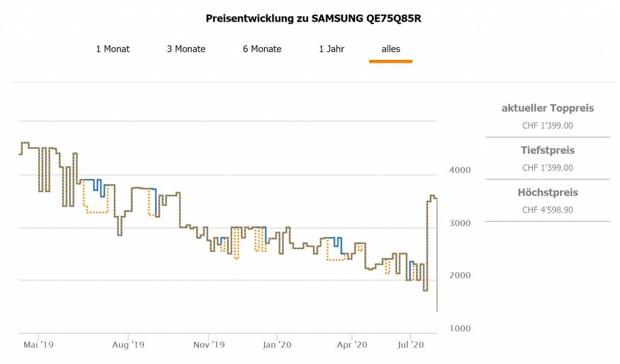Click the CHF 1'399.00 value under aktueller Toppreis
The width and height of the screenshot is (620, 364).
click(547, 126)
